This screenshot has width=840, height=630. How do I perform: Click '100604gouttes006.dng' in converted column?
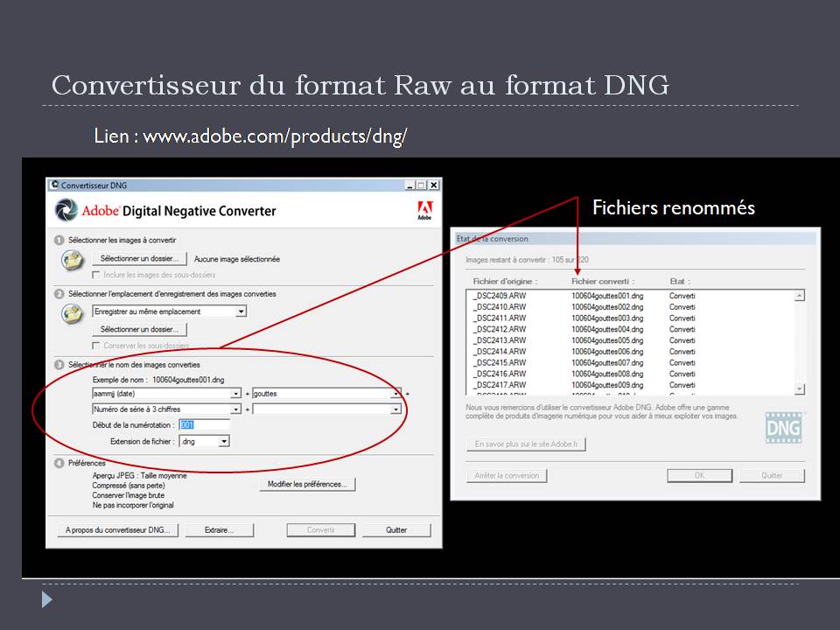607,352
